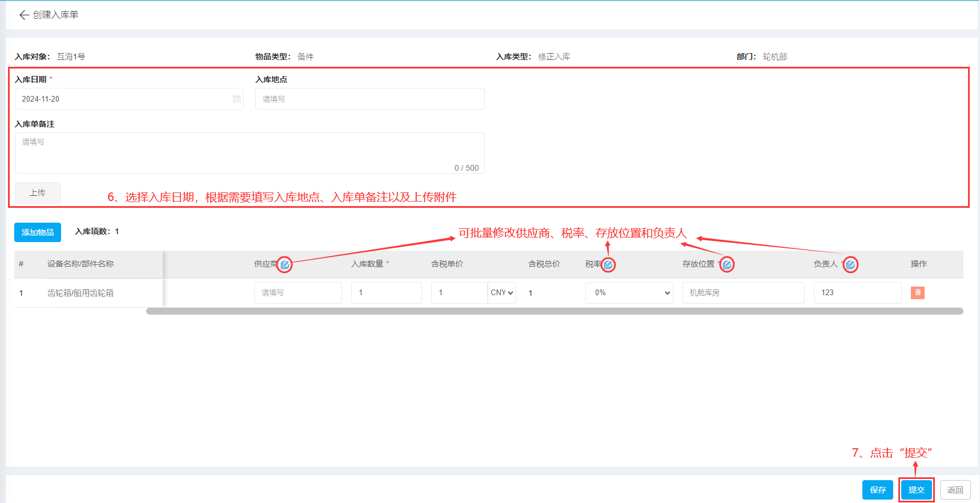The width and height of the screenshot is (980, 503).
Task: Click the 创建入库单 page title
Action: [55, 15]
